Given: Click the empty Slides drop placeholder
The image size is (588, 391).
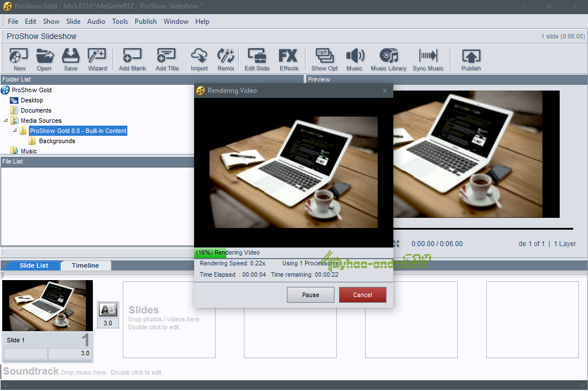Looking at the screenshot, I should point(169,320).
